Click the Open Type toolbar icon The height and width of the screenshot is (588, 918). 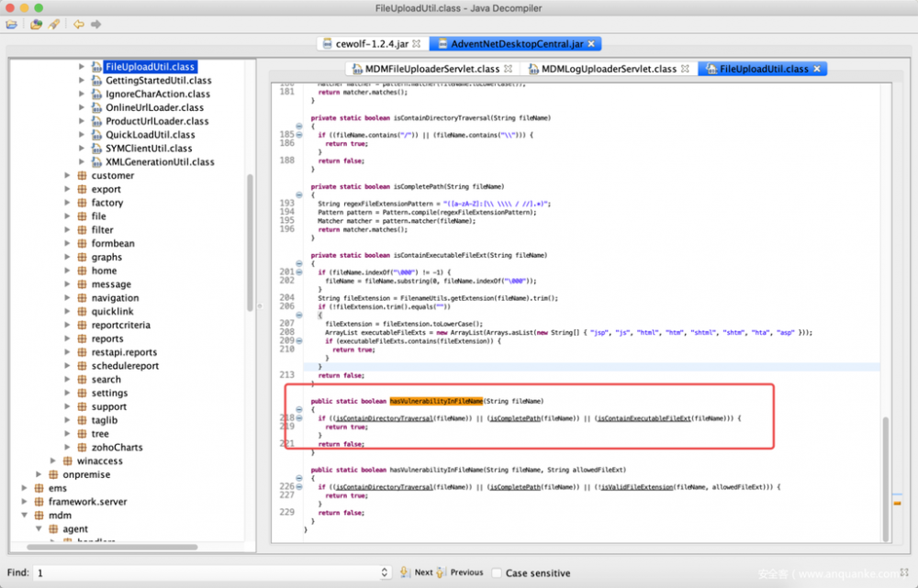(x=34, y=25)
